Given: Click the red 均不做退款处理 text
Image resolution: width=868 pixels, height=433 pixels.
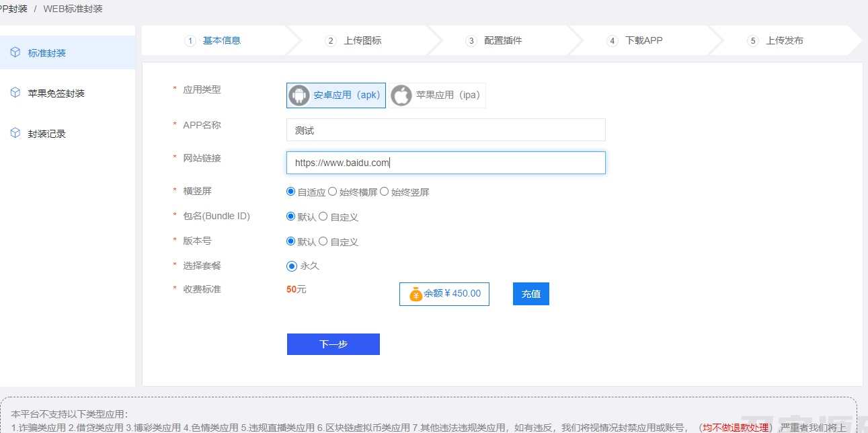Looking at the screenshot, I should (735, 427).
